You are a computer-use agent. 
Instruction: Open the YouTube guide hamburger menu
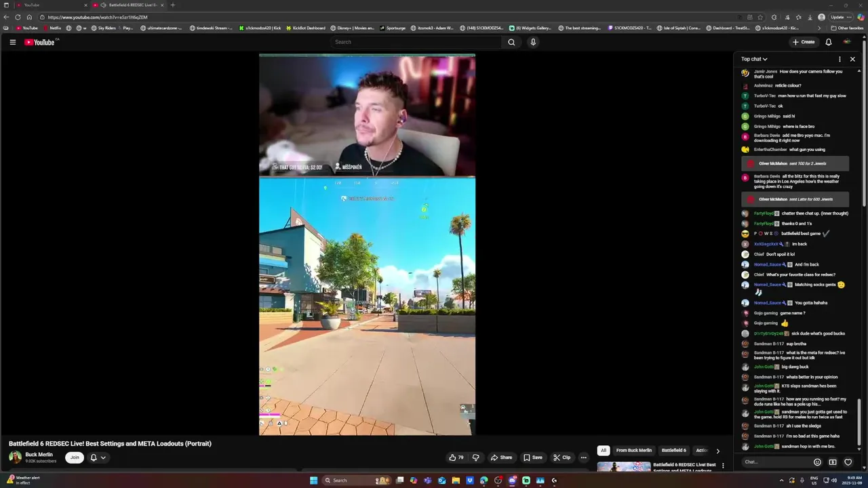point(12,42)
